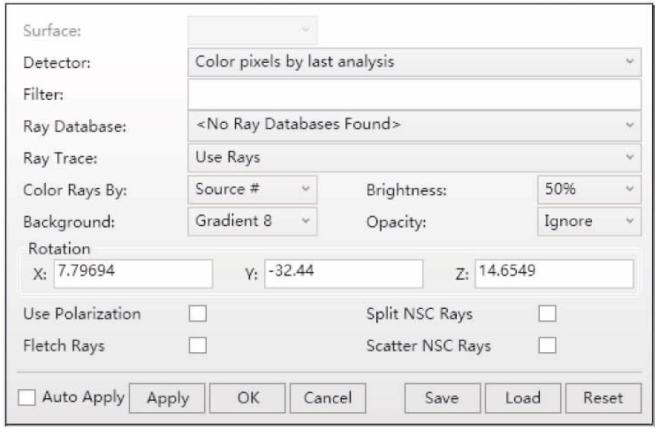Click the Load button
The height and width of the screenshot is (432, 663).
pos(522,398)
